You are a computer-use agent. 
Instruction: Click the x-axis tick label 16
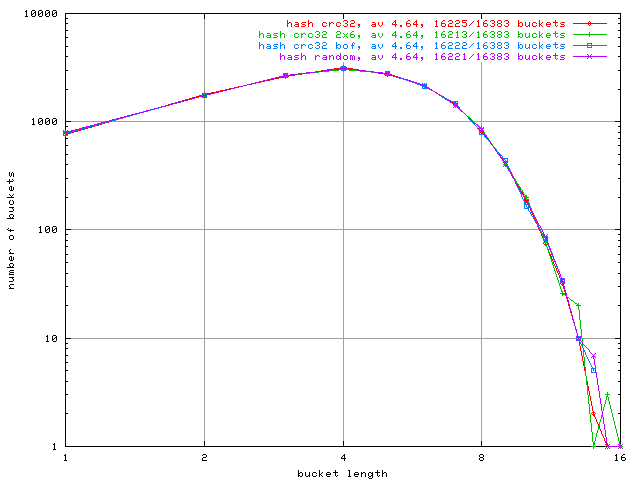[x=620, y=458]
